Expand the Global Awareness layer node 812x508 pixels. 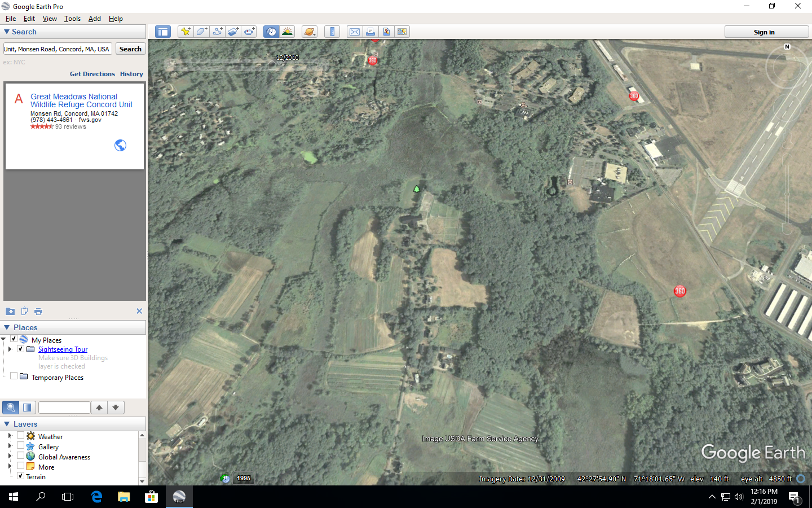[10, 456]
